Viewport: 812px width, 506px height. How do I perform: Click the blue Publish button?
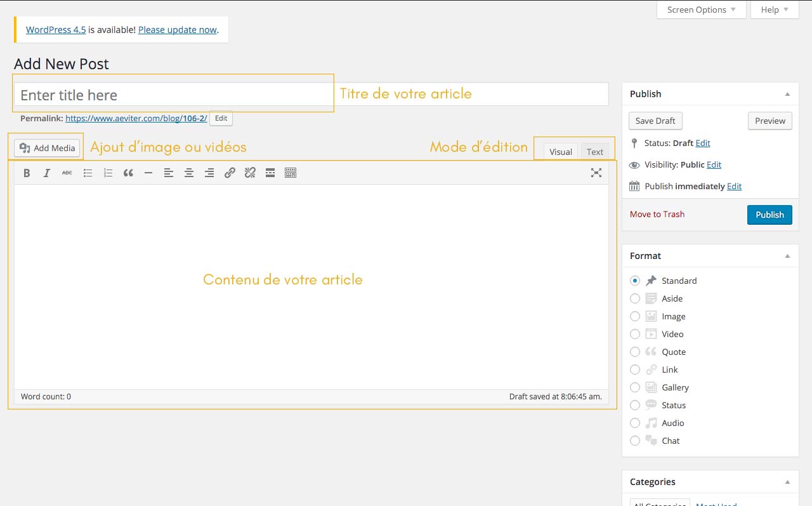pyautogui.click(x=769, y=215)
